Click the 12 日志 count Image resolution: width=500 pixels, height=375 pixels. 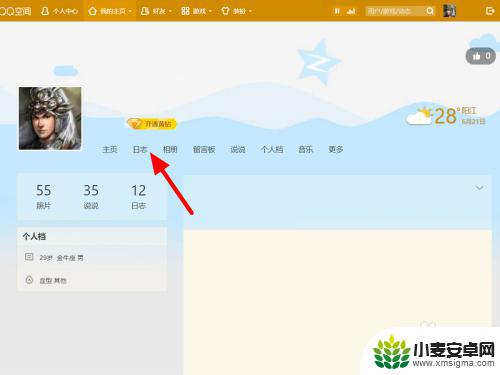(x=138, y=197)
